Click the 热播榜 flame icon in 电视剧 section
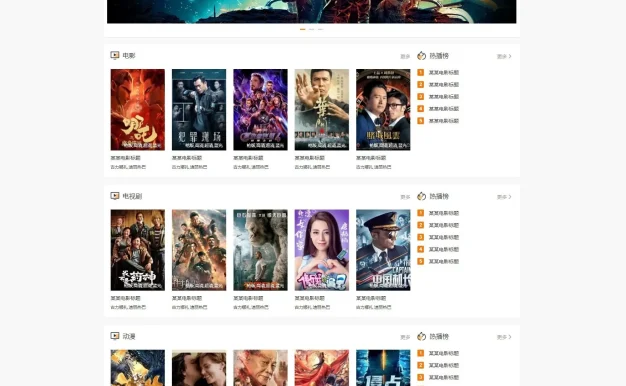 tap(422, 196)
